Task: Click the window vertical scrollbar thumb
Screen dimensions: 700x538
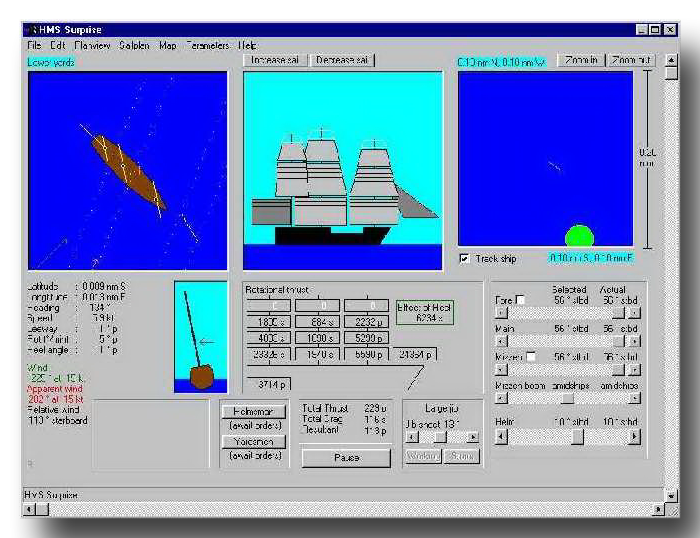Action: [671, 73]
